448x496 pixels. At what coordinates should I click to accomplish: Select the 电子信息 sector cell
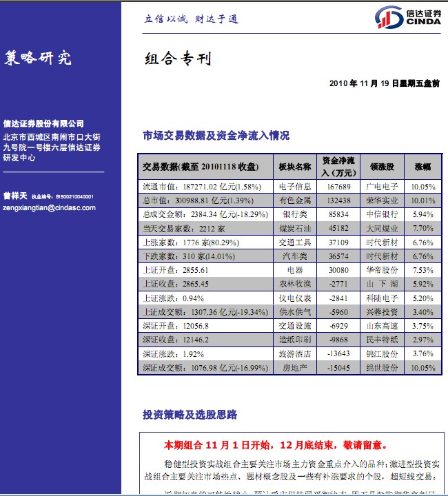295,187
